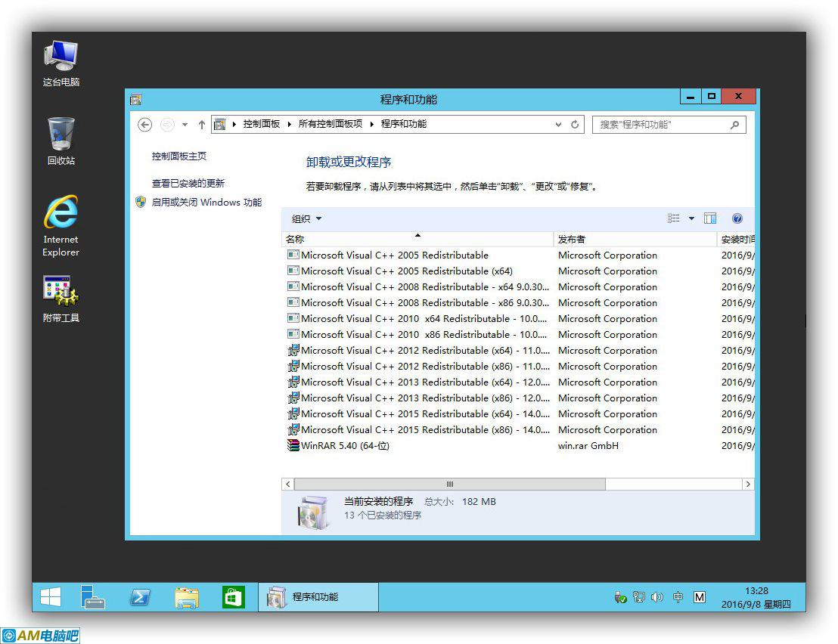The image size is (838, 644).
Task: Select Visual C++ 2013 Redistributable (x64) row
Action: [518, 382]
